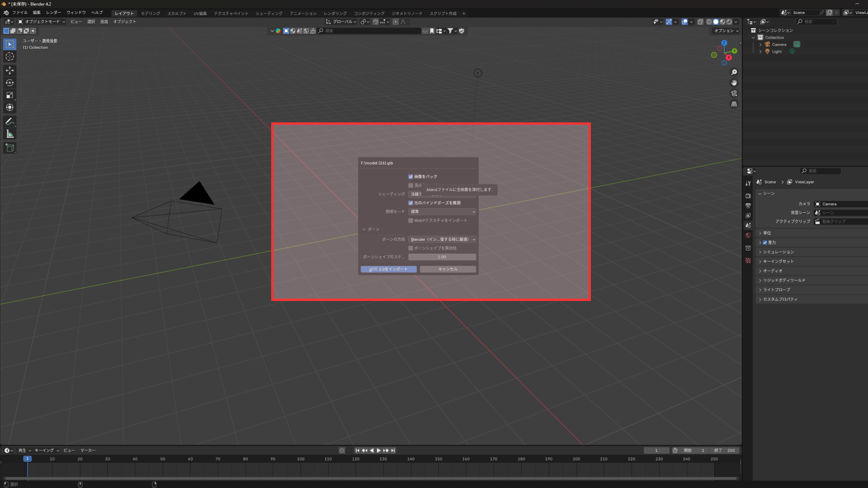
Task: Select the Move tool
Action: point(9,70)
